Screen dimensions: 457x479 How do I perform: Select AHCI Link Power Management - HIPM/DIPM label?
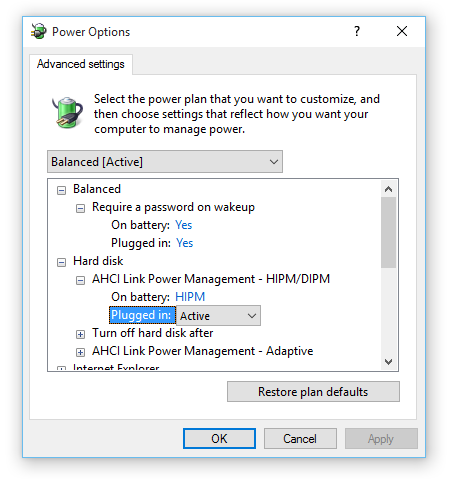pos(211,279)
